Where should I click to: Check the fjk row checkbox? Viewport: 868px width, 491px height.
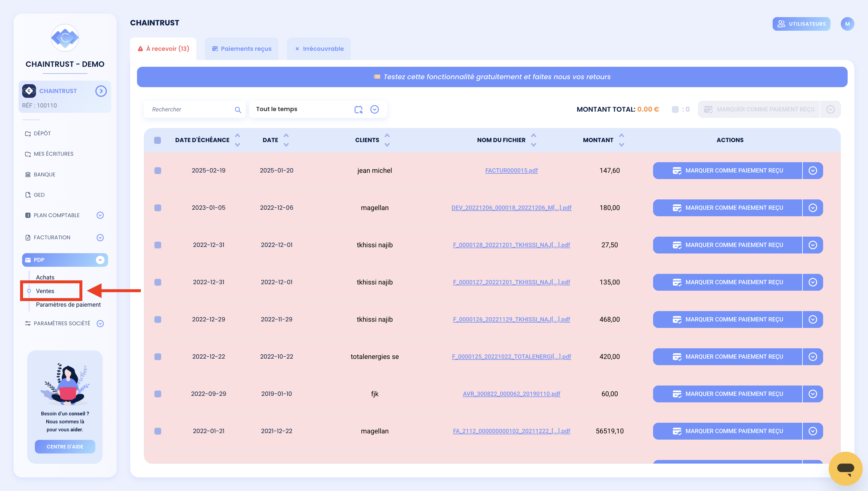click(x=157, y=394)
